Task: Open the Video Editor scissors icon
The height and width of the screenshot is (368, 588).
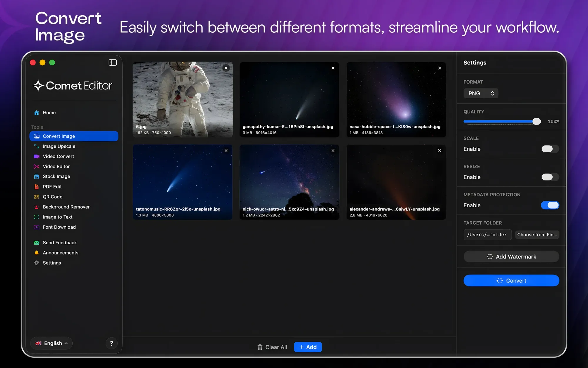Action: tap(36, 166)
